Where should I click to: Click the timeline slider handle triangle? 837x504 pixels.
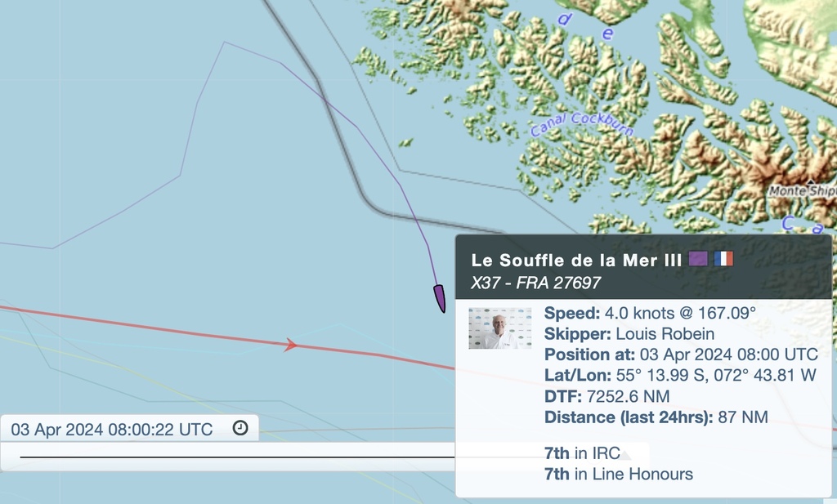click(x=625, y=456)
